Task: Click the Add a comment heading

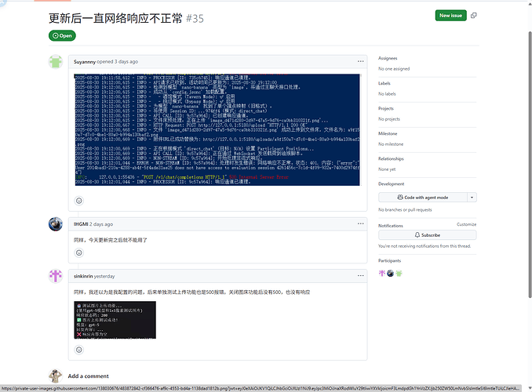Action: pyautogui.click(x=88, y=376)
